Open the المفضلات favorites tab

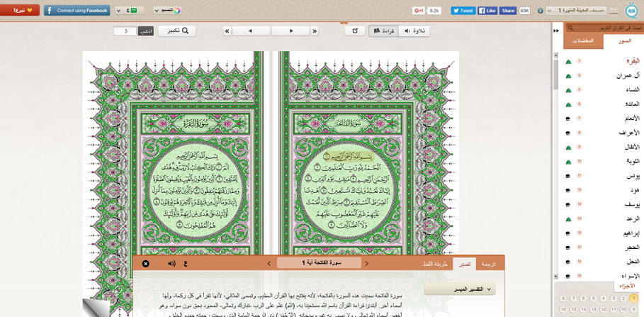[x=583, y=41]
